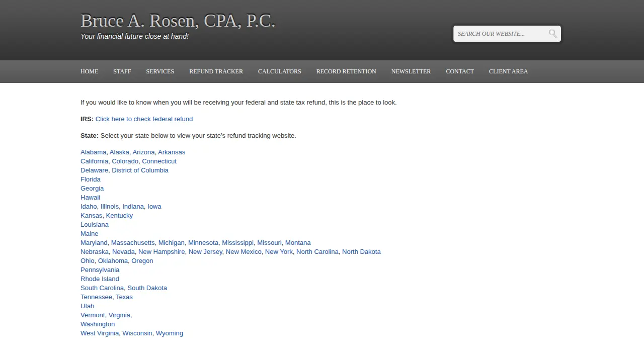The height and width of the screenshot is (362, 644).
Task: Go to the Staff page
Action: (122, 71)
